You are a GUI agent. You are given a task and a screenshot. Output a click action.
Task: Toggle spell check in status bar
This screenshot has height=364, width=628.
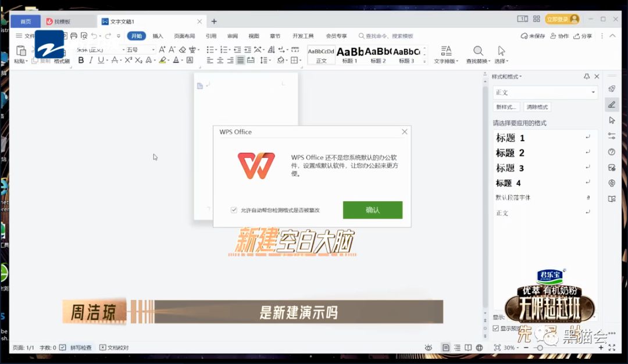pyautogui.click(x=76, y=348)
